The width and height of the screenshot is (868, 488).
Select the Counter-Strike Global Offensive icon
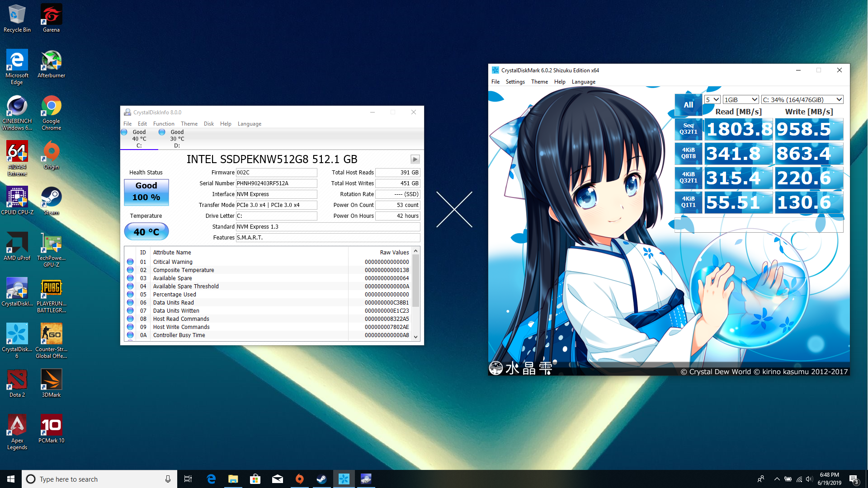tap(51, 341)
